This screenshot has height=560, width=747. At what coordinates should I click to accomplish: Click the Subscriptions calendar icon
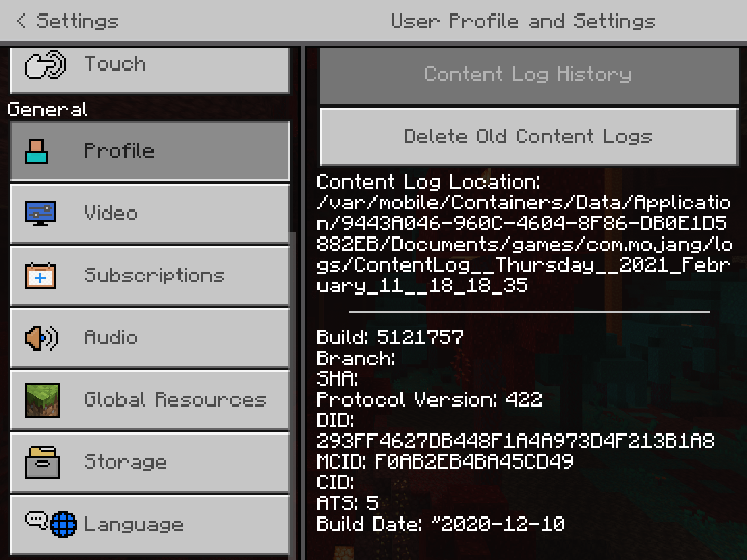40,276
